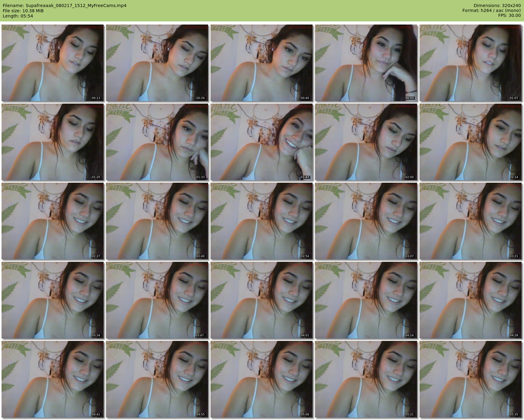The image size is (524, 420).
Task: Click the frame at 04:14
Action: 366,300
